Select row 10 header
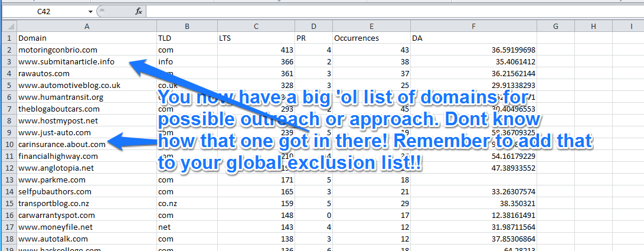 tap(8, 144)
